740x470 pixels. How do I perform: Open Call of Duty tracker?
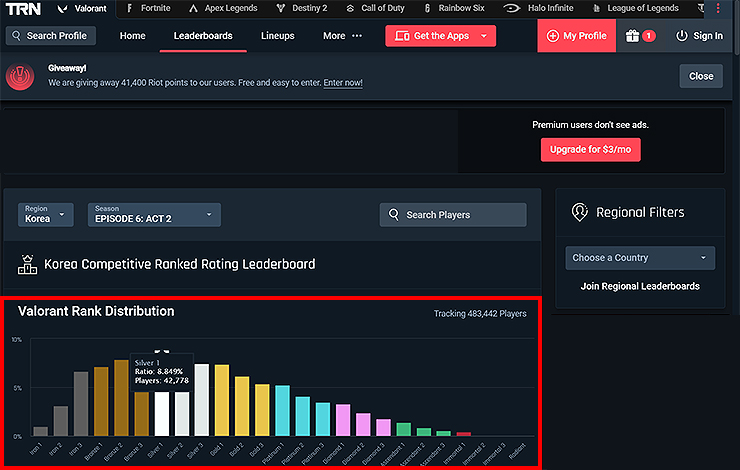pos(375,8)
